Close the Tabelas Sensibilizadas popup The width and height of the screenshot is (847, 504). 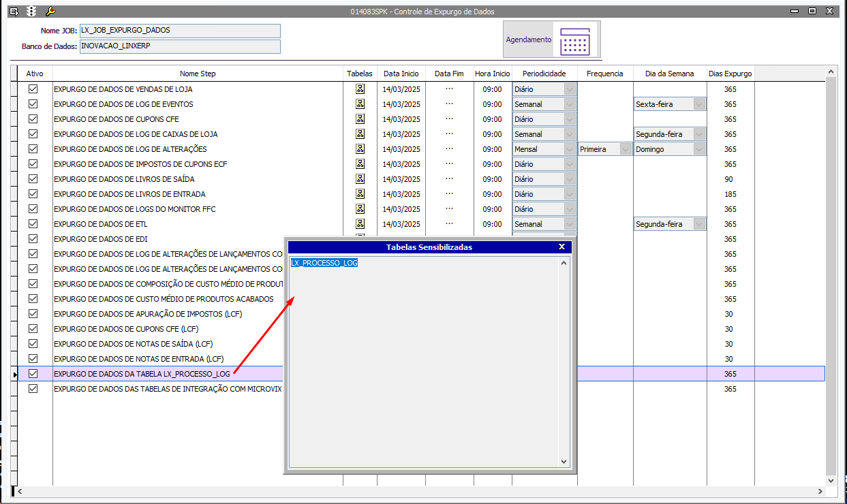(561, 247)
